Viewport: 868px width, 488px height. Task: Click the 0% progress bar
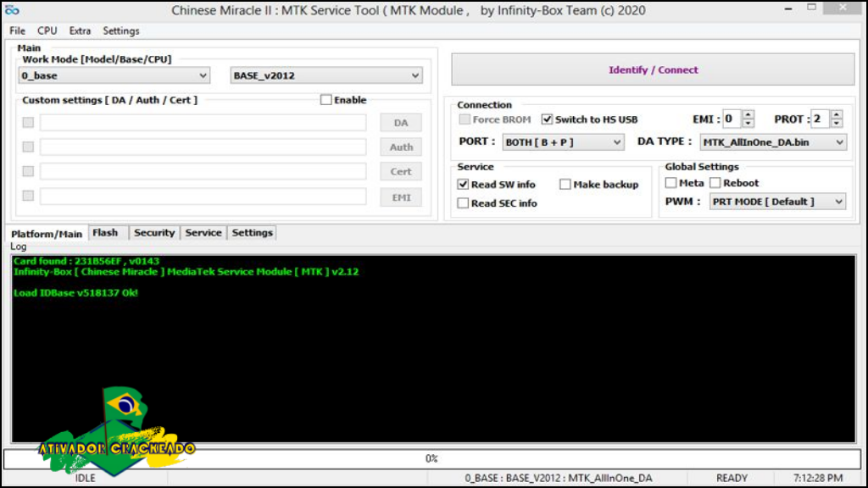tap(431, 458)
